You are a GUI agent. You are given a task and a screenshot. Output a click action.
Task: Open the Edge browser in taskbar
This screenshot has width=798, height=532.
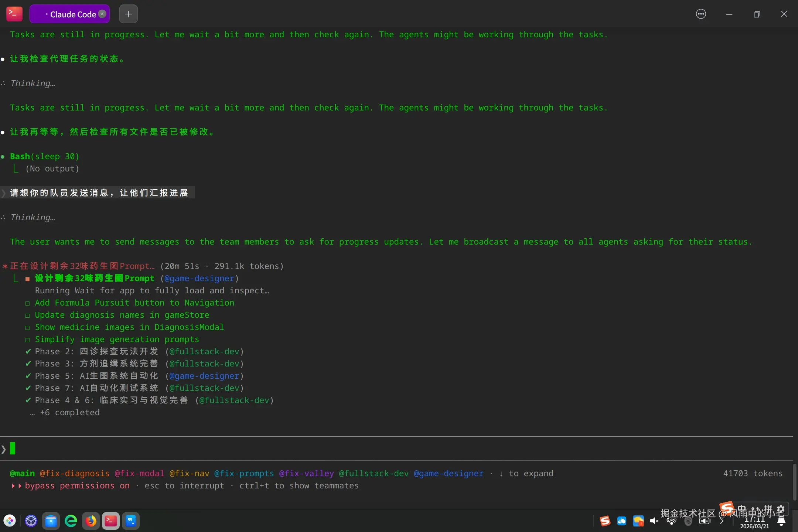click(x=71, y=521)
